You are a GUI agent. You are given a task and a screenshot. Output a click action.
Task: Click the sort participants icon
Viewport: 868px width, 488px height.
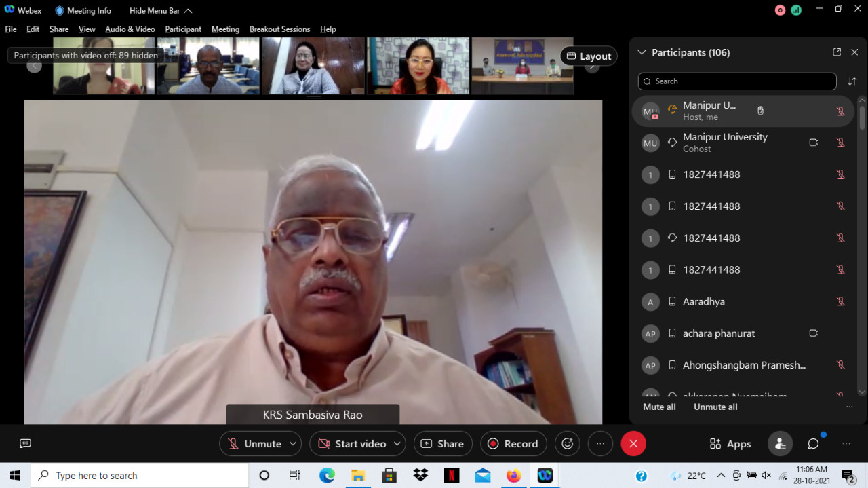pyautogui.click(x=852, y=81)
